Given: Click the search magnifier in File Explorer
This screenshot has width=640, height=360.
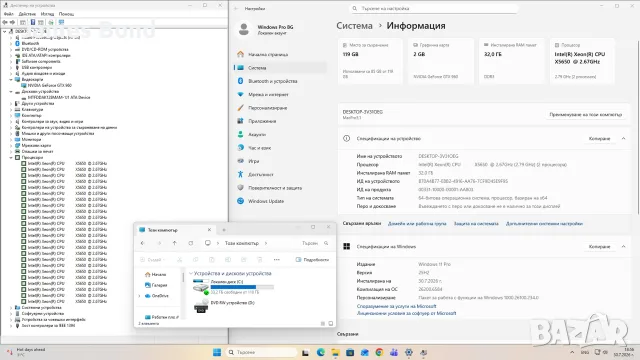Looking at the screenshot, I should point(326,243).
